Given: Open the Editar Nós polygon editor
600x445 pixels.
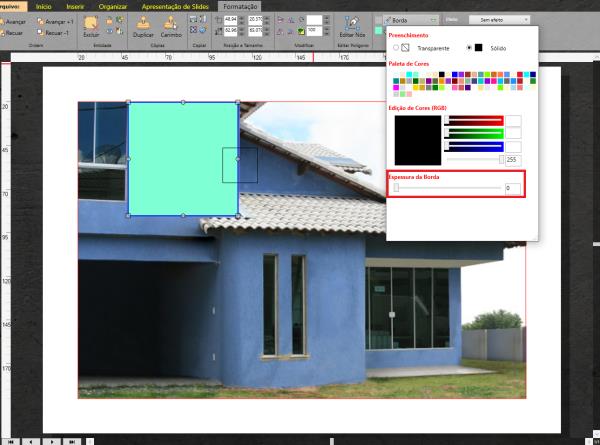Looking at the screenshot, I should click(x=352, y=24).
